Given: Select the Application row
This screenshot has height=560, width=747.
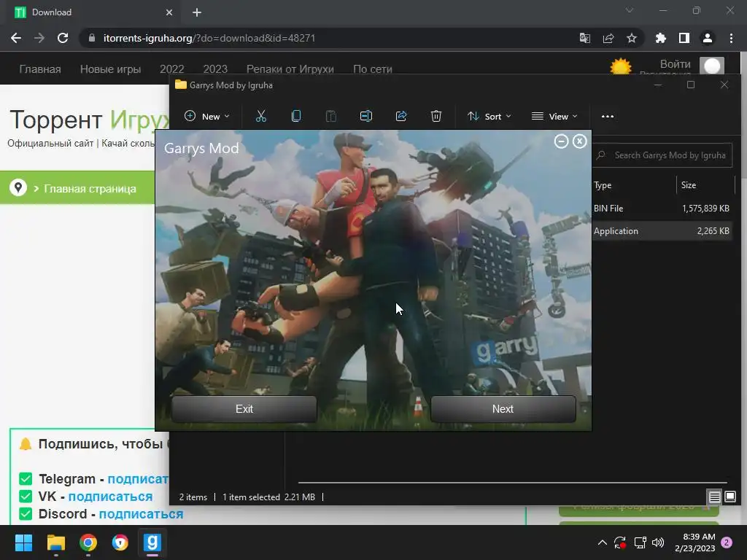Looking at the screenshot, I should coord(662,231).
